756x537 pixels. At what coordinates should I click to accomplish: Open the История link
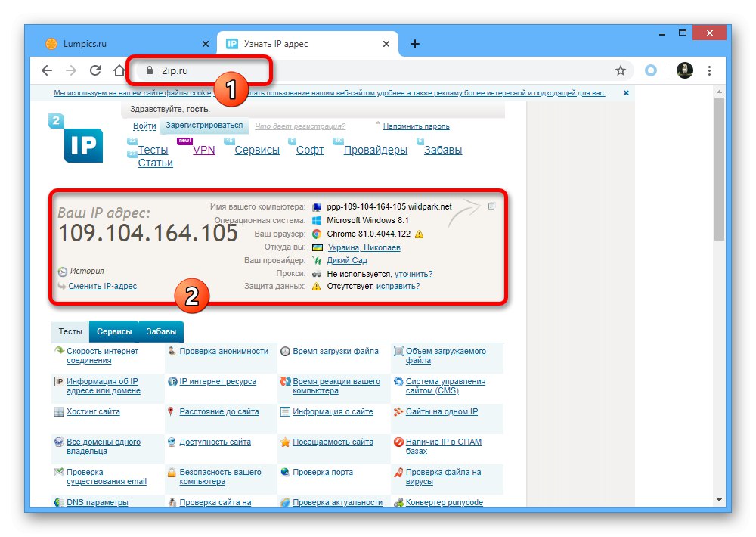click(x=87, y=272)
